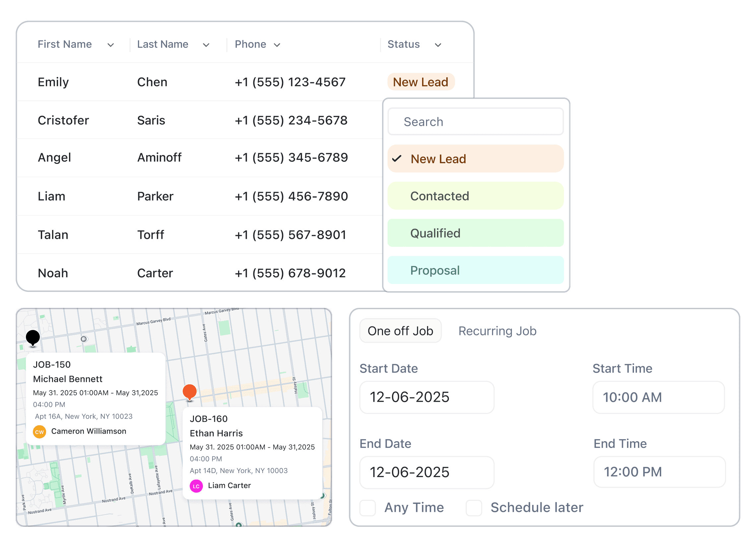Choose Contacted status in the dropdown list
Viewport: 756px width, 552px height.
(x=475, y=196)
